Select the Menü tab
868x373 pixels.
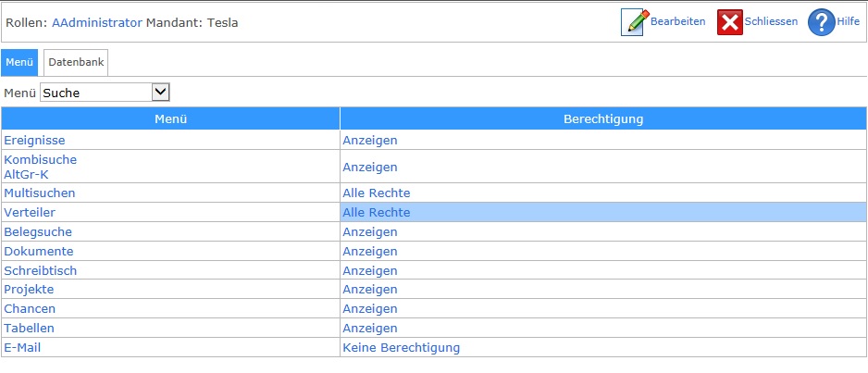click(x=19, y=63)
